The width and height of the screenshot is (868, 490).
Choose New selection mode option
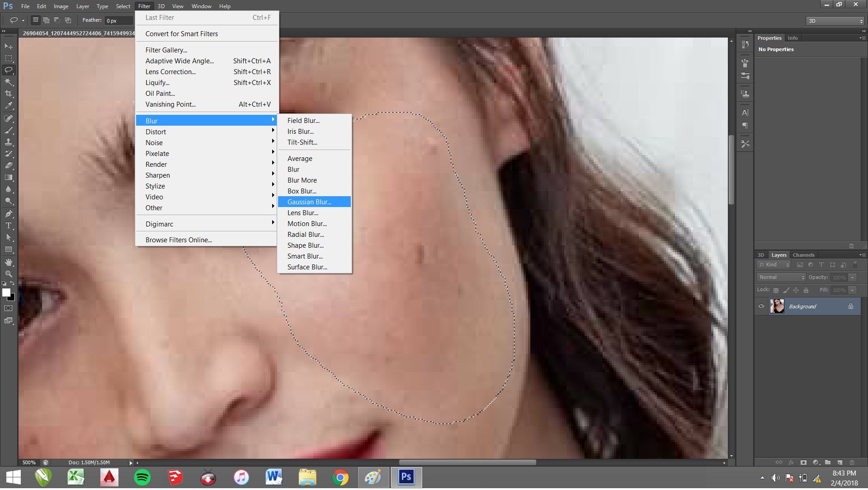[x=36, y=20]
